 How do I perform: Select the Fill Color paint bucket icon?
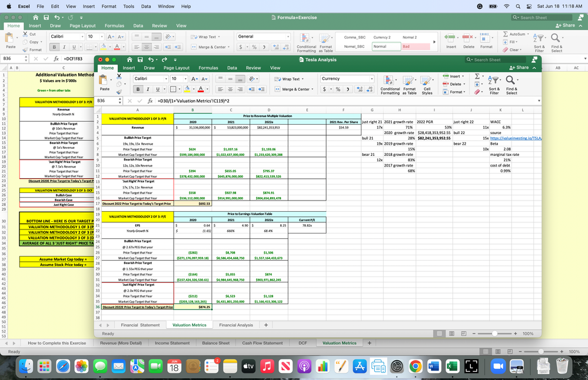click(x=187, y=89)
